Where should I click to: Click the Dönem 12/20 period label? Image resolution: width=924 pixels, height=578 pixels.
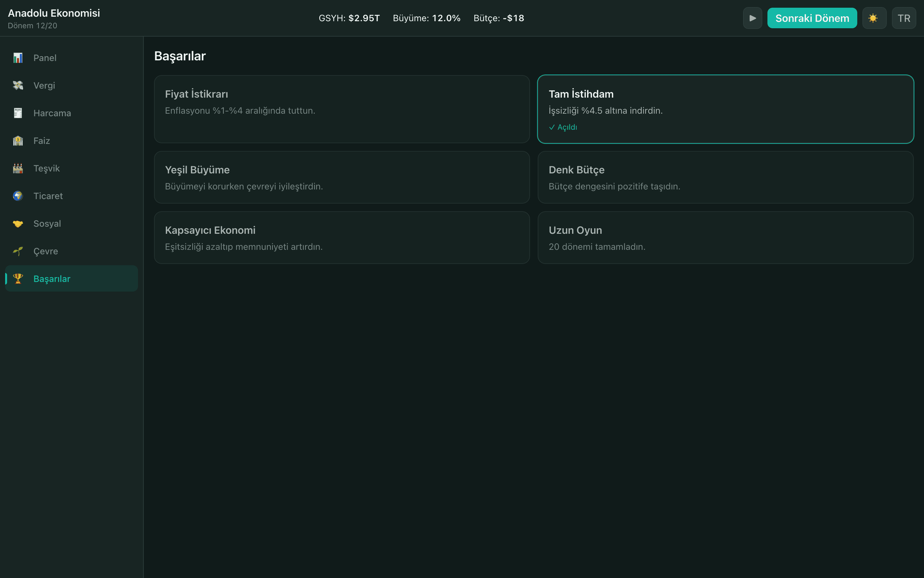pyautogui.click(x=32, y=26)
